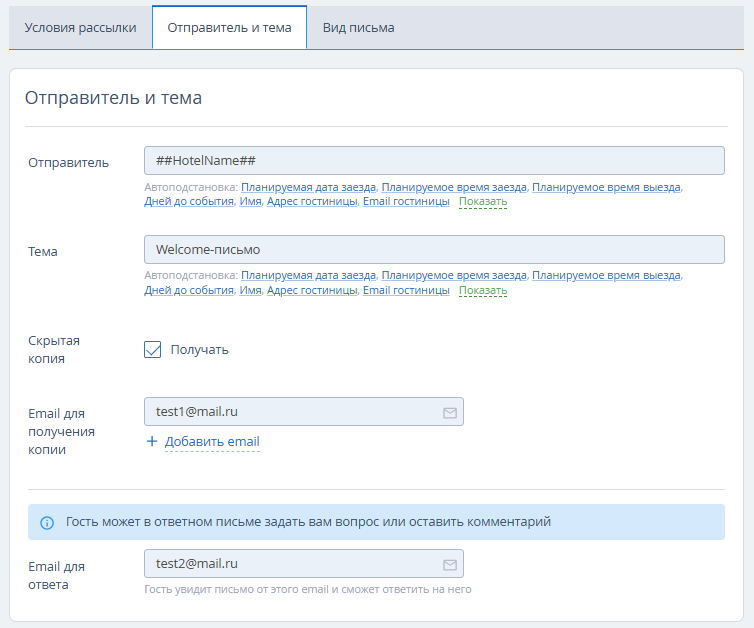Click the "Добавить email" link
The width and height of the screenshot is (754, 628).
click(x=212, y=442)
